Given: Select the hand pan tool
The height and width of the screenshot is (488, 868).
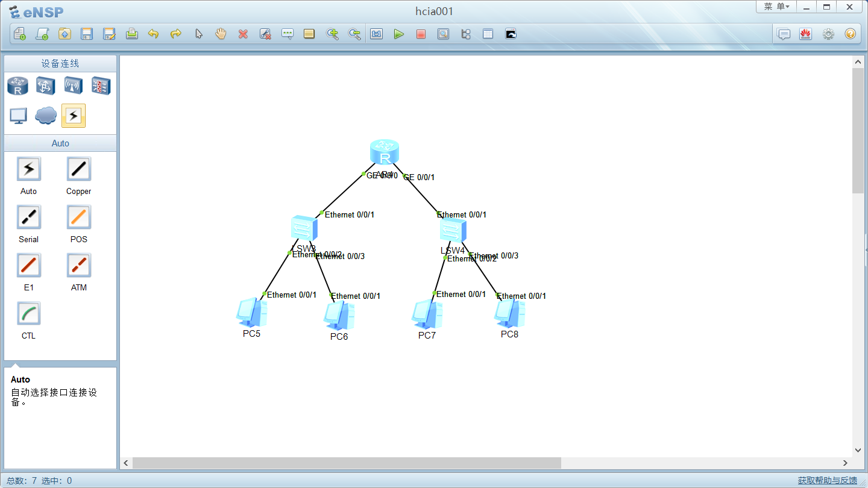Looking at the screenshot, I should 221,34.
